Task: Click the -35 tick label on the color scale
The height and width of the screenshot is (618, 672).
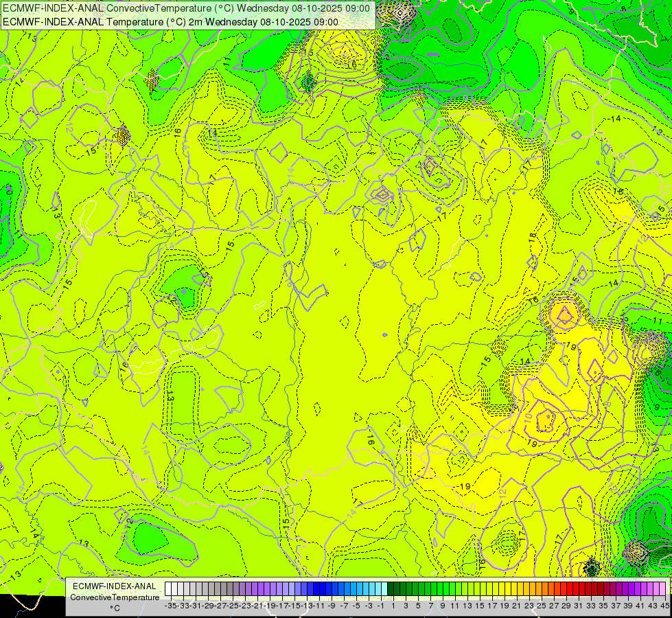Action: click(170, 606)
